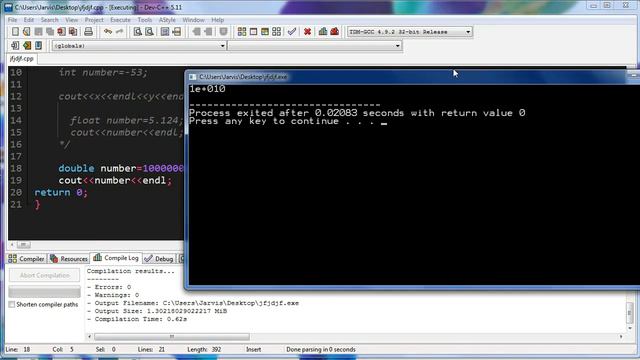Click '- Warnings: 0' in compile log
Screen dimensions: 640x360
[113, 295]
